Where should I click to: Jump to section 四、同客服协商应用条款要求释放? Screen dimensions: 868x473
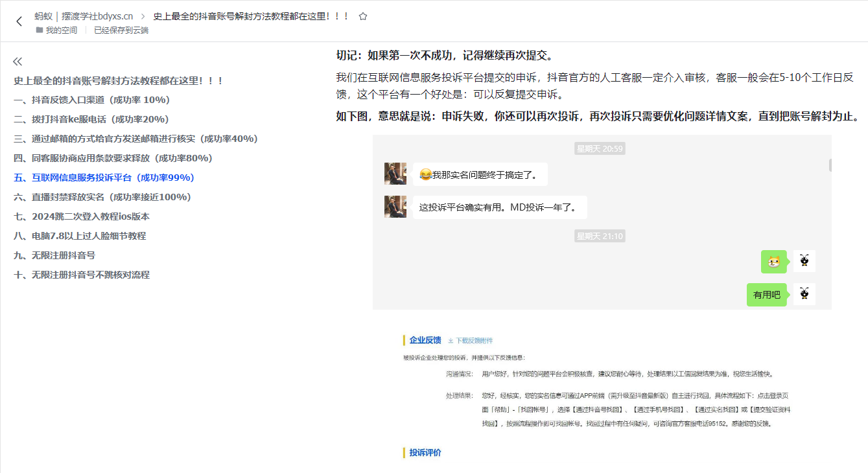[x=113, y=159]
